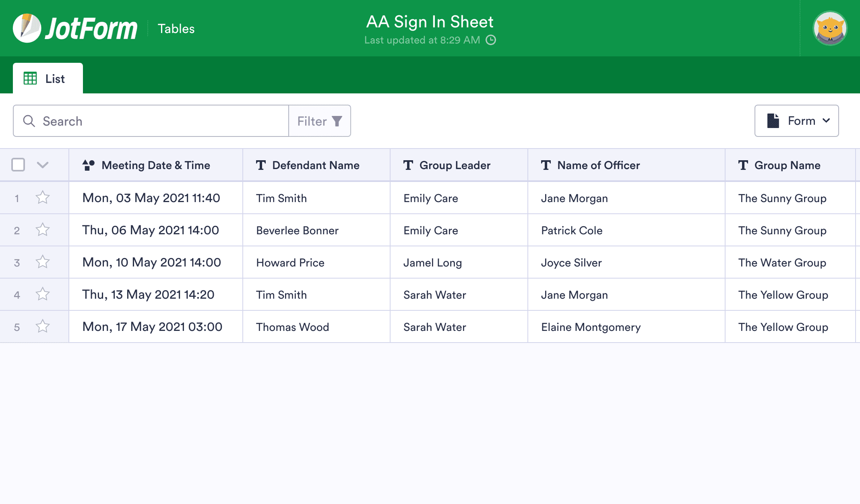
Task: Open the Form panel
Action: click(796, 120)
